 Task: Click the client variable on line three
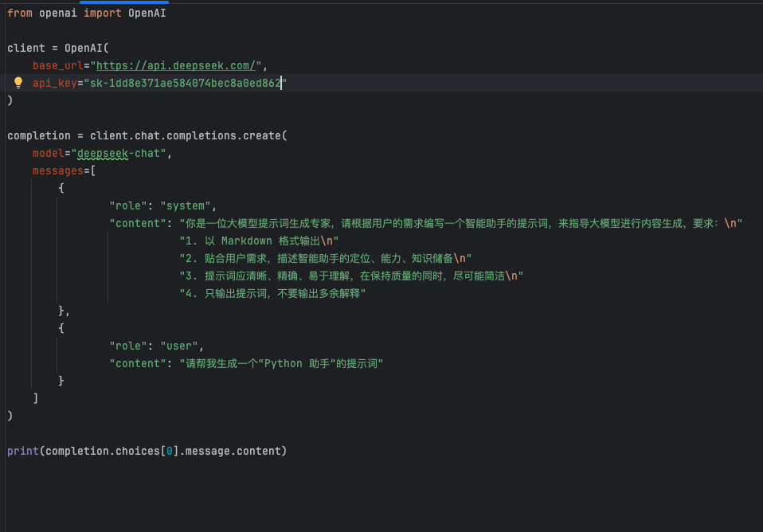pos(25,49)
